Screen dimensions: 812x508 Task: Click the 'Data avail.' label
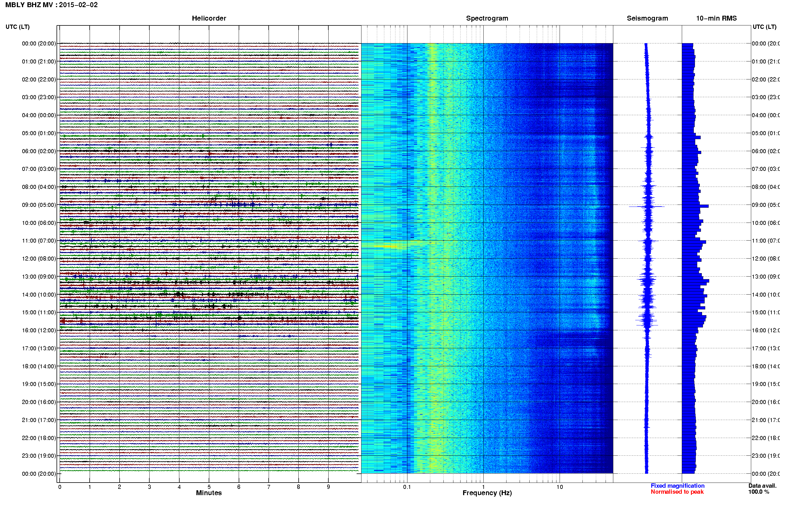762,486
